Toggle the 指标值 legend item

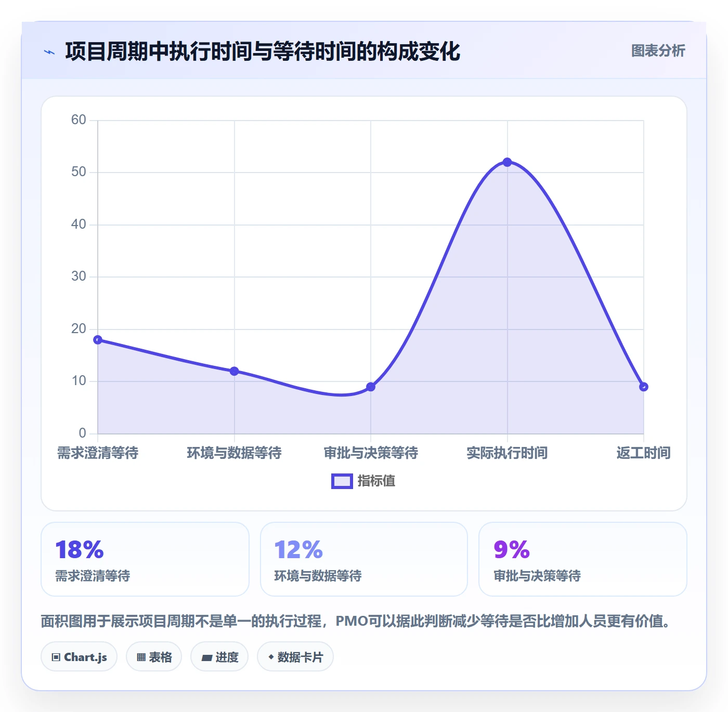pos(363,481)
